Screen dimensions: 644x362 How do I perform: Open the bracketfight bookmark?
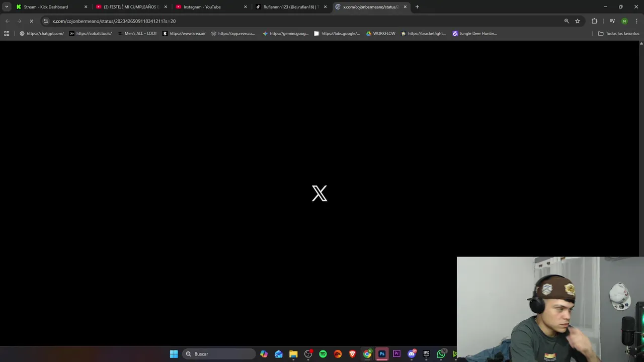pos(423,34)
